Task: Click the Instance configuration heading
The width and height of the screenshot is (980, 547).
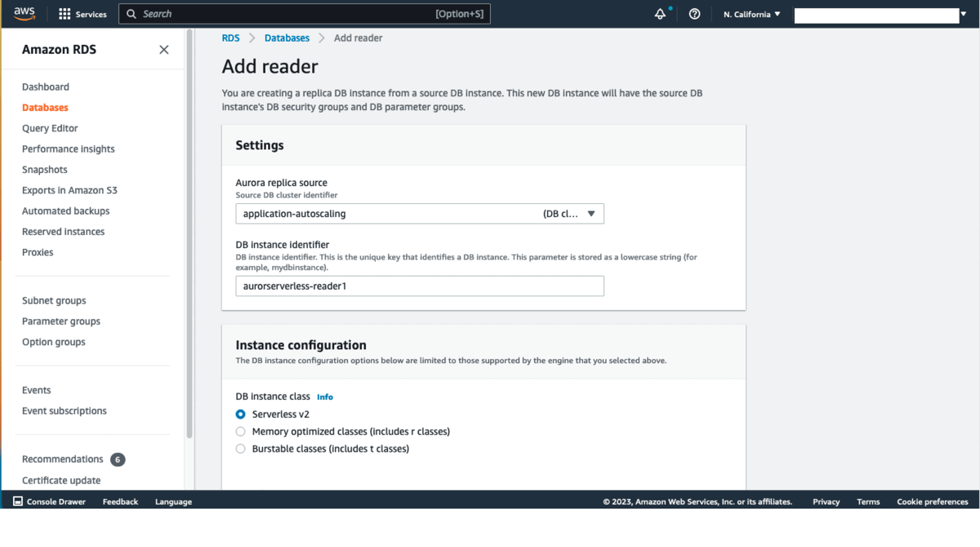Action: pos(301,345)
